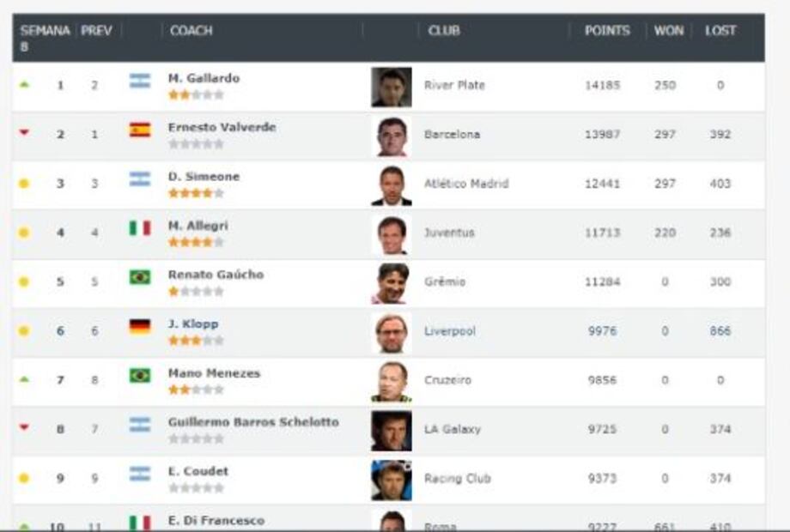Click the green up arrow for rank 1
The width and height of the screenshot is (790, 532).
tap(24, 85)
